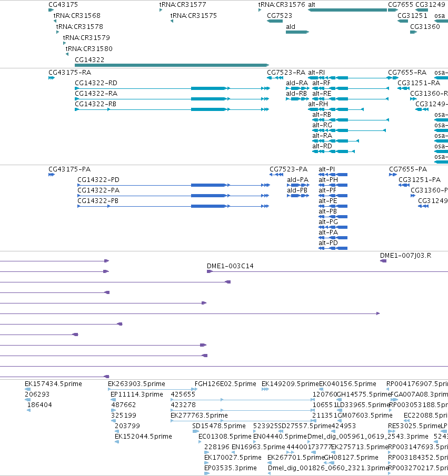Click transcript CG7655-RA label
Screen dimensions: 448x476
tap(407, 73)
